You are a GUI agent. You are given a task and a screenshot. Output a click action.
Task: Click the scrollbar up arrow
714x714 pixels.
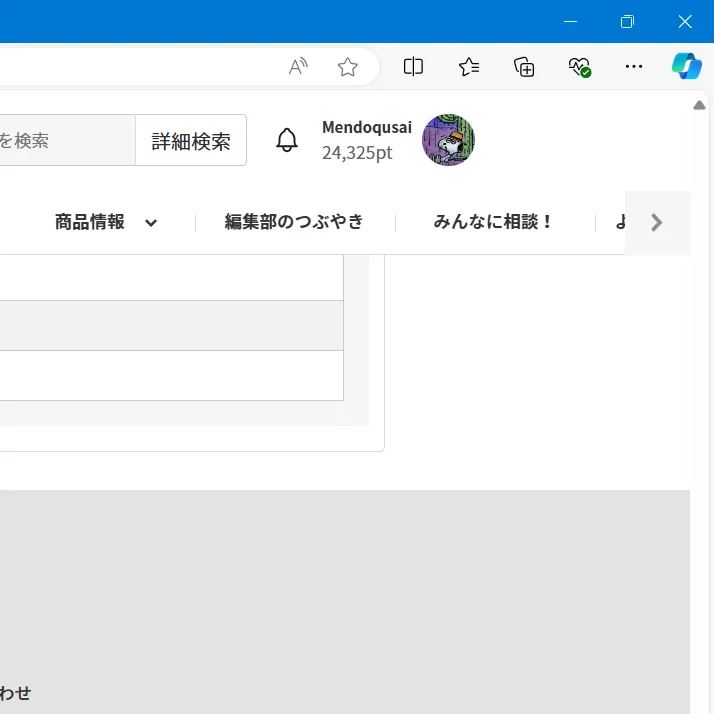(700, 105)
